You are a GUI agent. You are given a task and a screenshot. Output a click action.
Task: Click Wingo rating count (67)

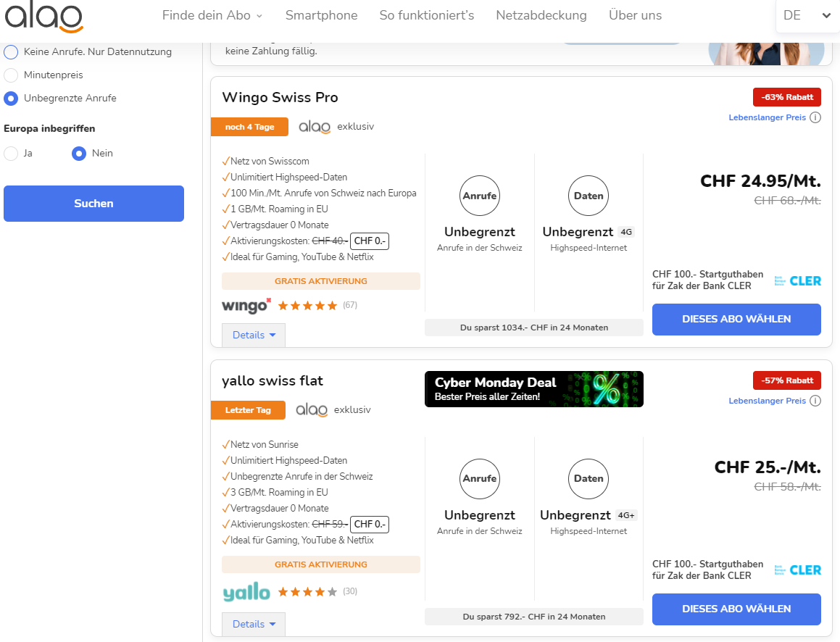[x=350, y=305]
